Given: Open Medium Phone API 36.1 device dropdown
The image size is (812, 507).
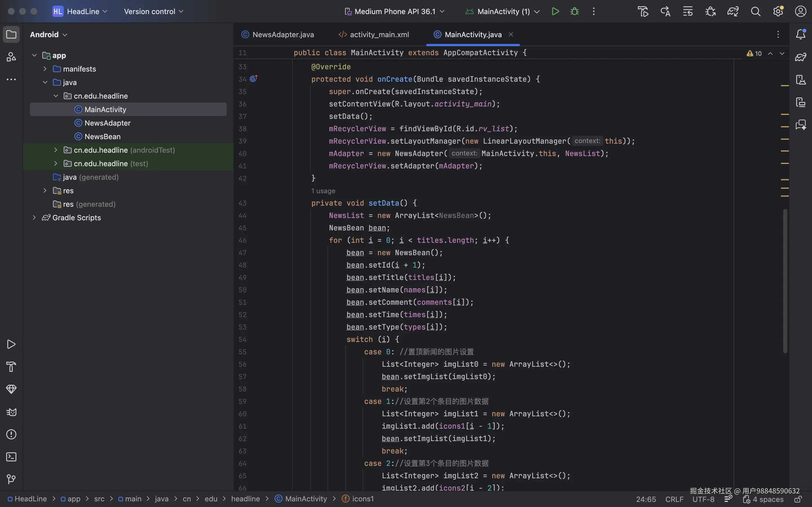Looking at the screenshot, I should click(395, 11).
